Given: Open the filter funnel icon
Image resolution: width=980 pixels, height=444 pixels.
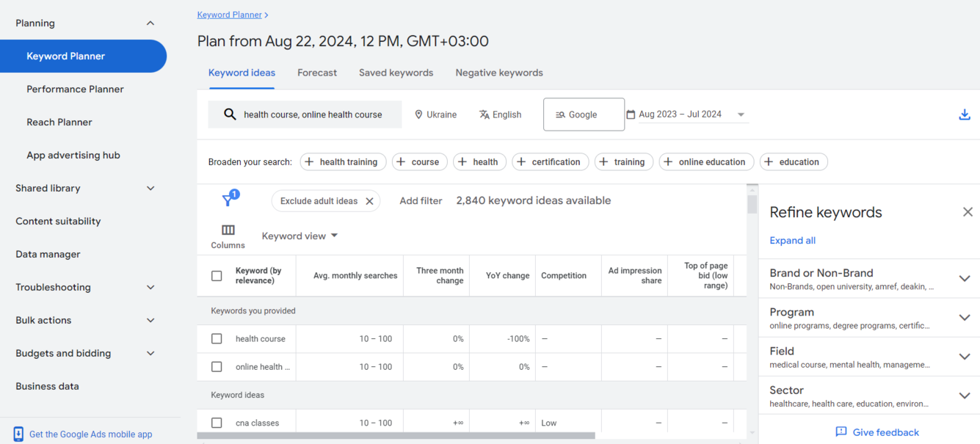Looking at the screenshot, I should [228, 200].
